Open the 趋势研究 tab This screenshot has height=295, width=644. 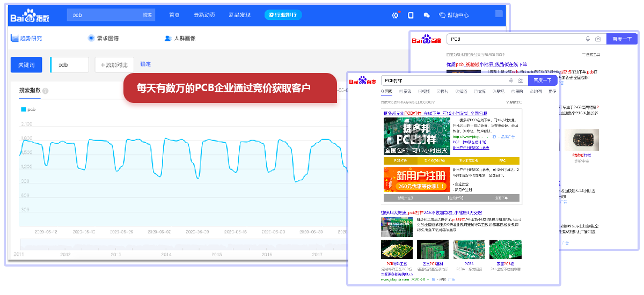(26, 39)
